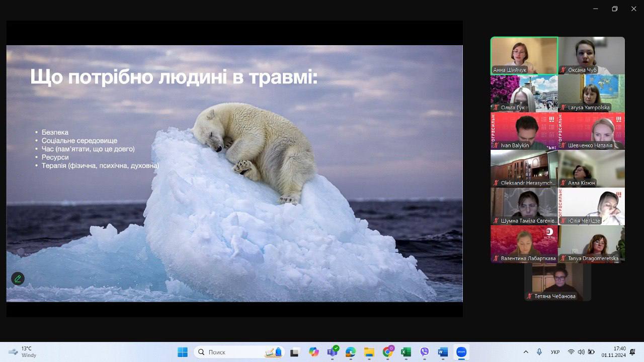Image resolution: width=644 pixels, height=362 pixels.
Task: Open Microsoft Teams from the taskbar
Action: pyautogui.click(x=332, y=352)
